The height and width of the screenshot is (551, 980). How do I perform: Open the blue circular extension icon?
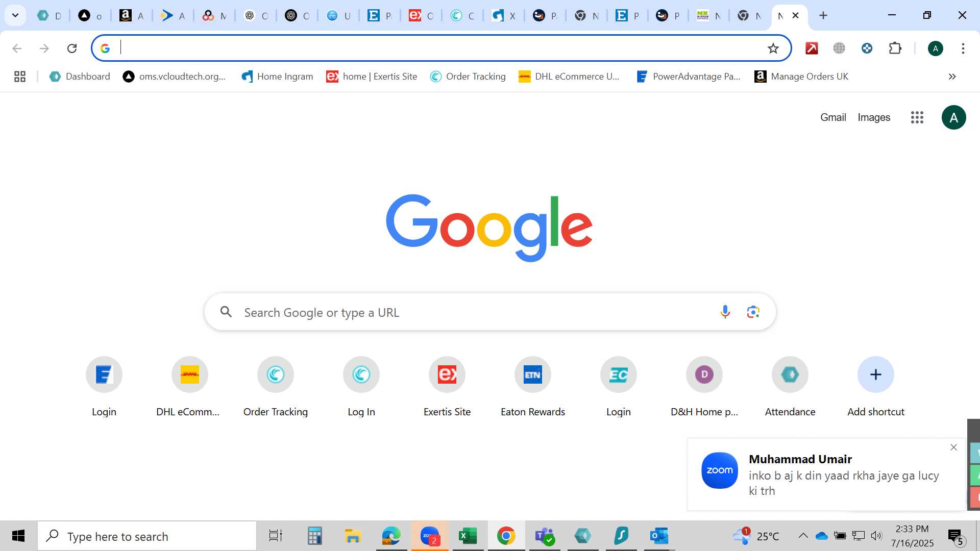point(867,48)
